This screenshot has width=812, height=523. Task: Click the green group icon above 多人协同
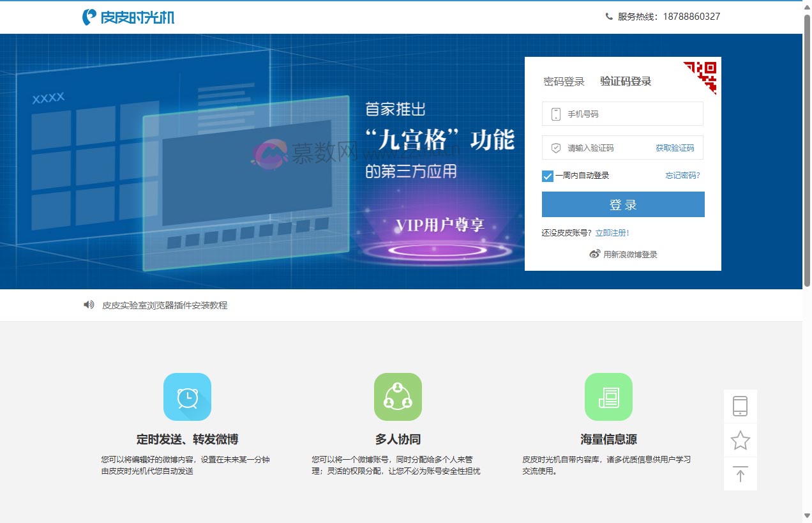(398, 397)
